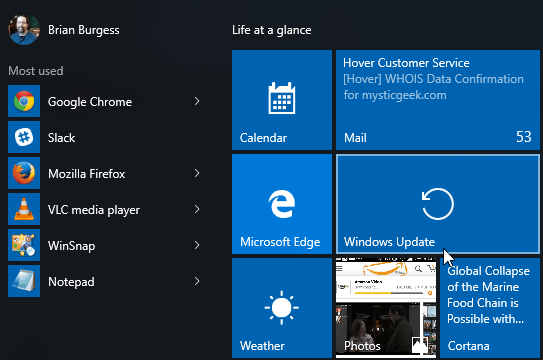This screenshot has height=360, width=543.
Task: Expand WinSnap jump list arrow
Action: click(197, 245)
